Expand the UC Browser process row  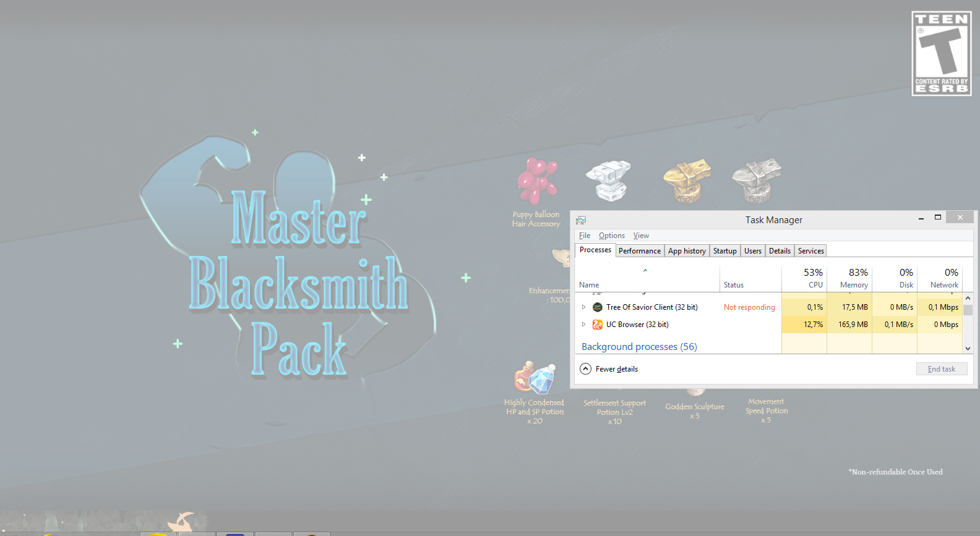[x=583, y=325]
